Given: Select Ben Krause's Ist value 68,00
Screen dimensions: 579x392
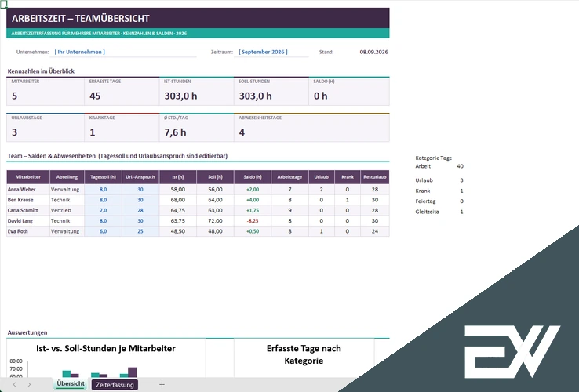Looking at the screenshot, I should [178, 200].
